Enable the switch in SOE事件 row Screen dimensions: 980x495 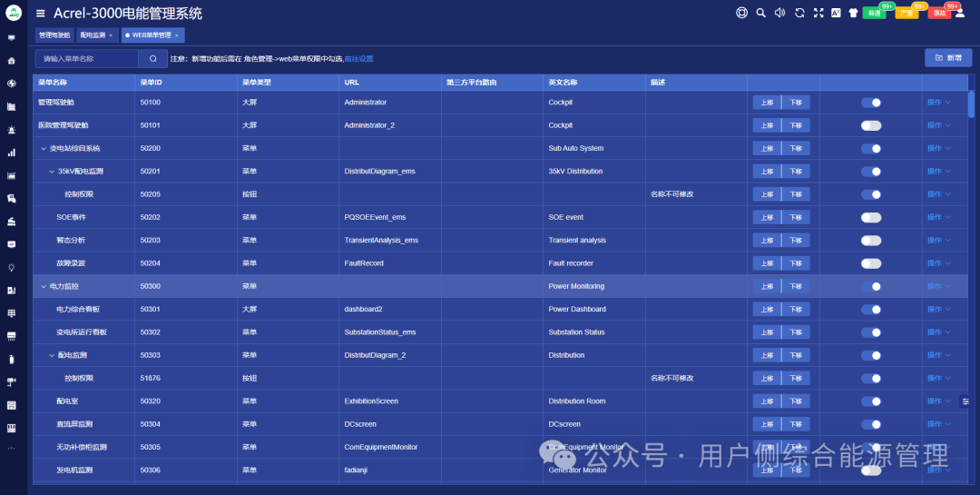click(870, 218)
